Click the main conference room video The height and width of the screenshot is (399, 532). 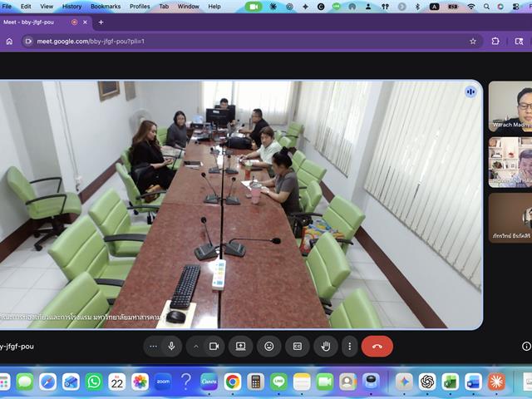[241, 204]
